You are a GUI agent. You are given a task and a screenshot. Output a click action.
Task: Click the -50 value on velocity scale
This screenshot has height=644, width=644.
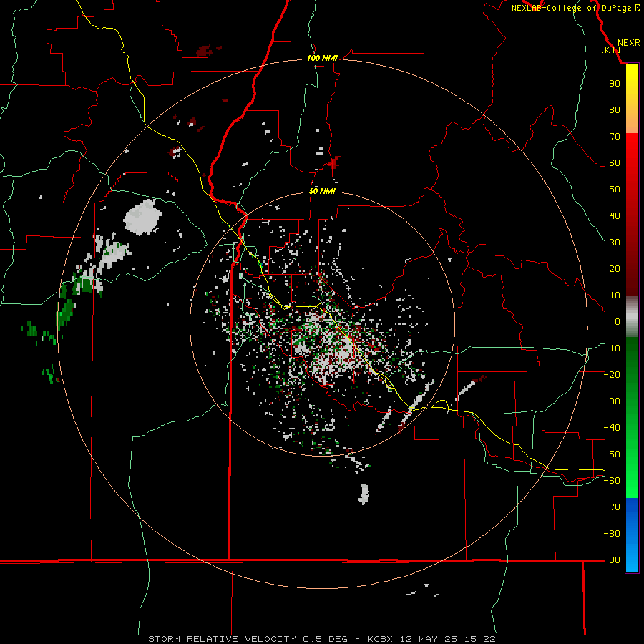pyautogui.click(x=612, y=454)
